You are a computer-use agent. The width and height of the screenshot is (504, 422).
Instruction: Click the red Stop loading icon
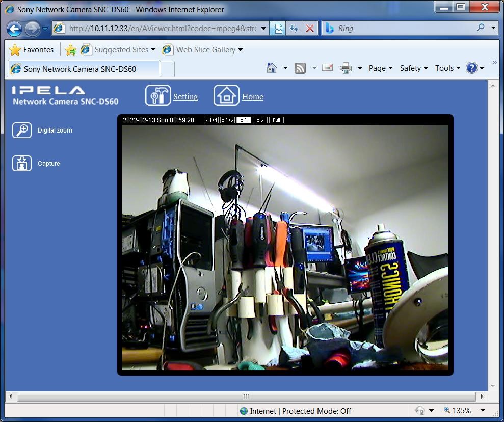310,29
